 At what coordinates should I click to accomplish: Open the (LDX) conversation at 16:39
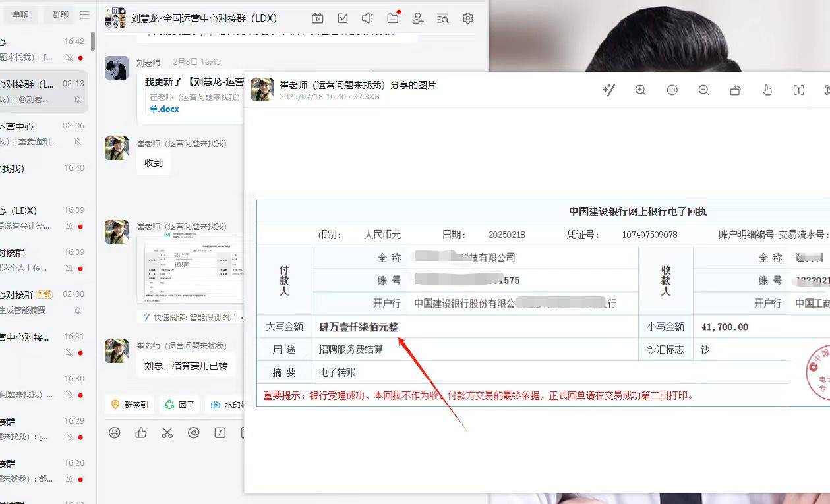click(x=44, y=218)
